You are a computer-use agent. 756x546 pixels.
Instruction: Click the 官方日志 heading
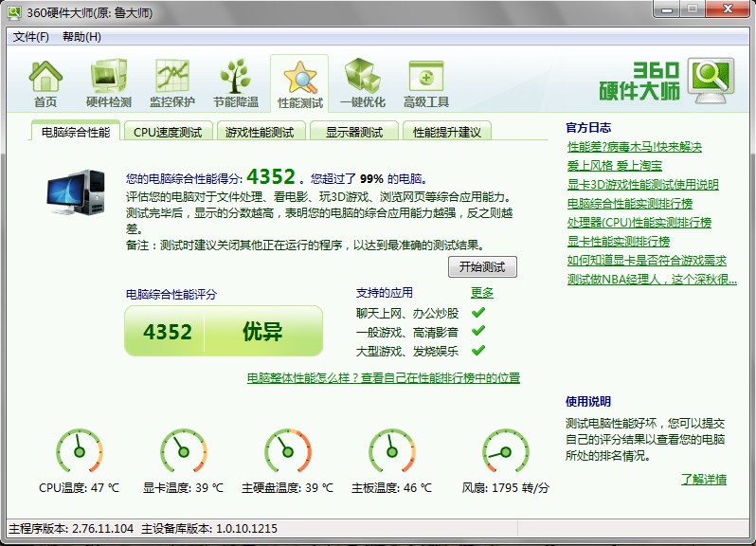tap(588, 128)
